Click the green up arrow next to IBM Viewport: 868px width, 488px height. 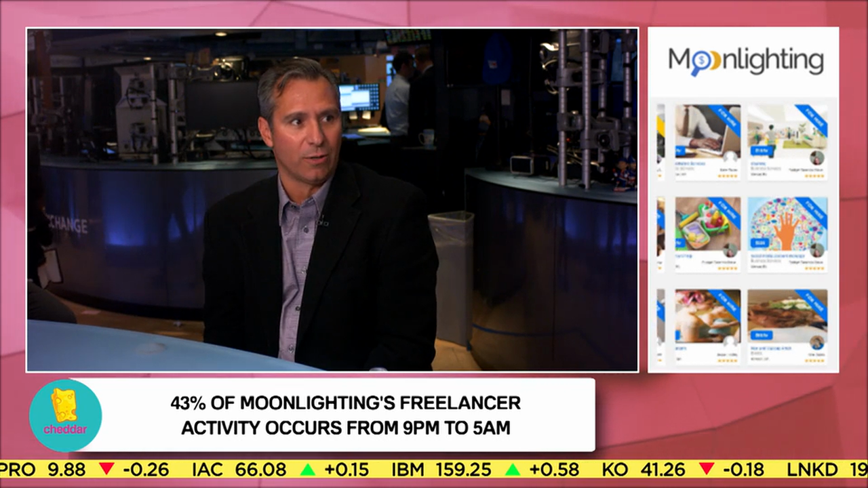coord(513,469)
